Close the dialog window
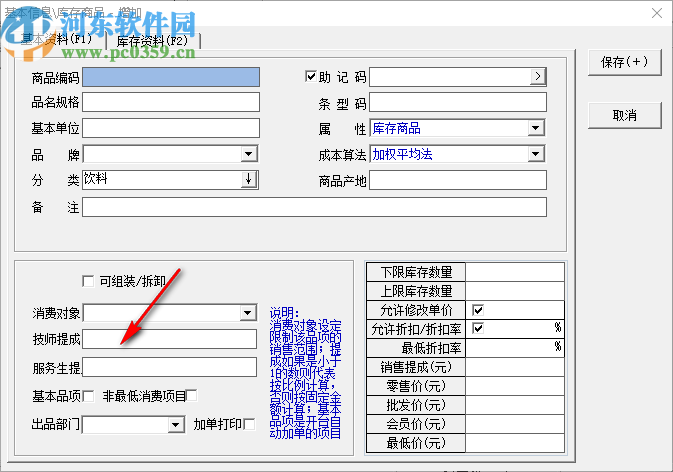 [x=657, y=13]
